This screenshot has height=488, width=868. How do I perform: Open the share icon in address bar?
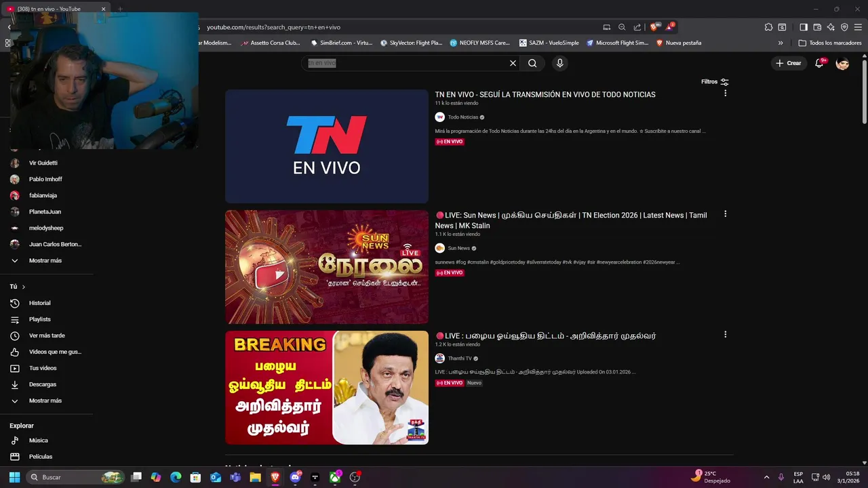(x=637, y=27)
